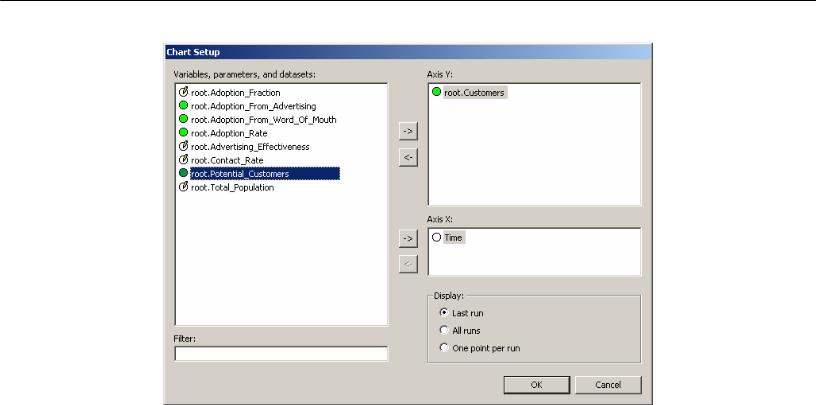Viewport: 816px width, 405px height.
Task: Cancel the Chart Setup dialog
Action: (608, 385)
